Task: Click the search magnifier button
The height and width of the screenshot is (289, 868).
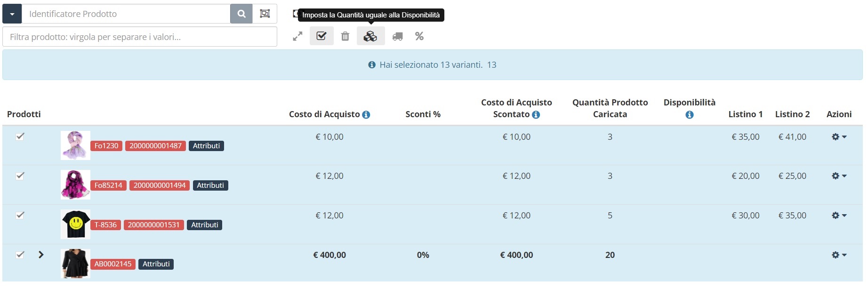Action: (x=241, y=14)
